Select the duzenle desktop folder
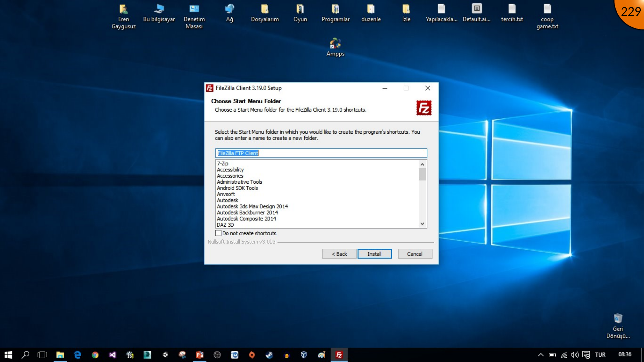 point(371,13)
